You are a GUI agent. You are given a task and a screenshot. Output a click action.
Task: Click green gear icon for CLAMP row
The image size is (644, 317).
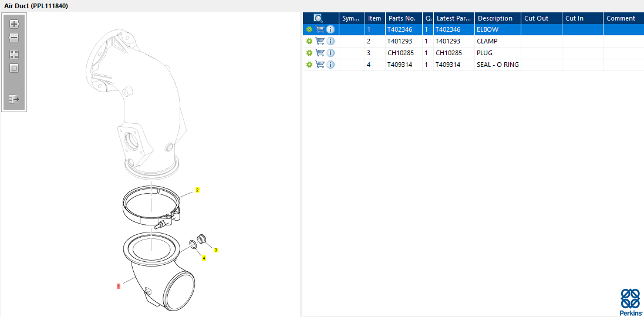(x=309, y=41)
